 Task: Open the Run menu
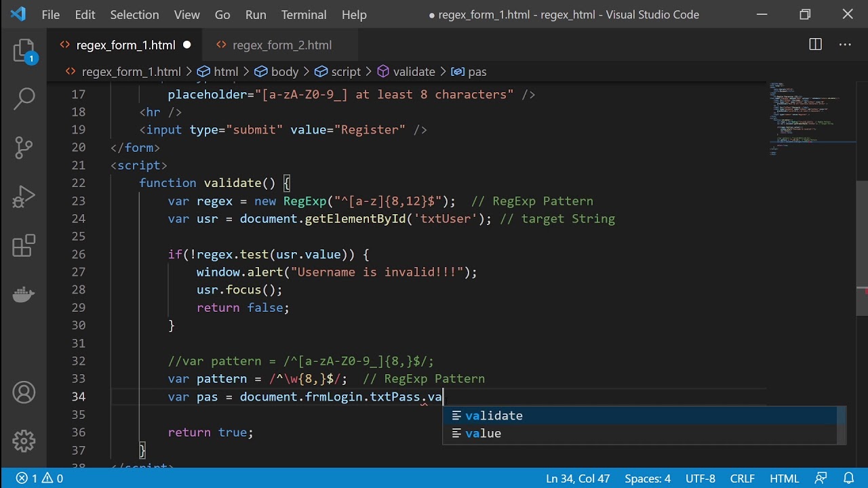coord(256,14)
